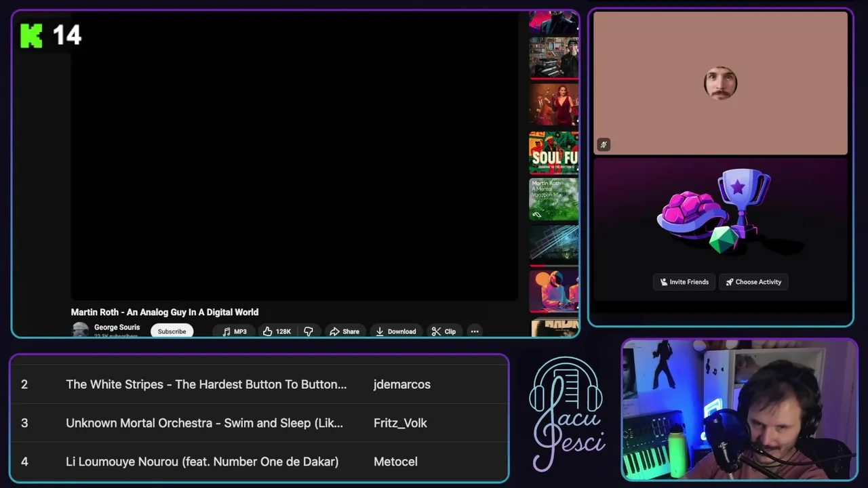
Task: Open the Martin Roth Mental Vacation Mix thumbnail
Action: coord(554,199)
